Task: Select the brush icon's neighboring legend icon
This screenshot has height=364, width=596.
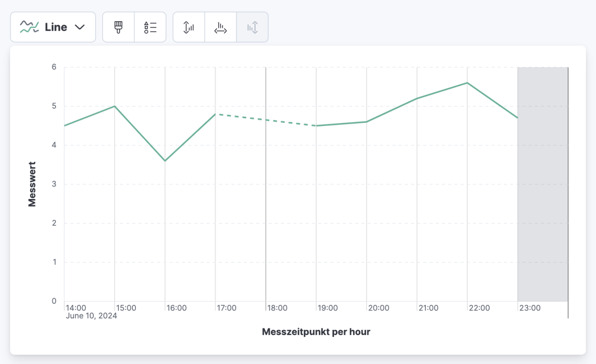Action: 150,27
